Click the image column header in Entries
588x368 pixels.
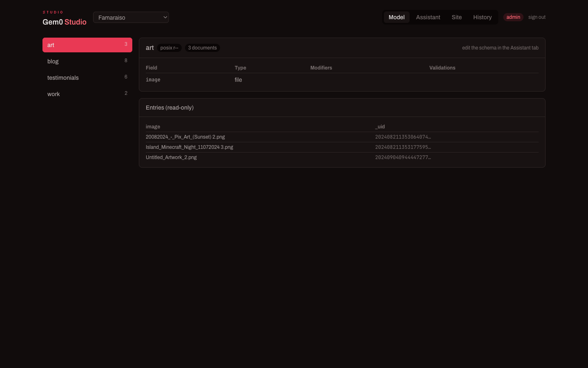coord(153,127)
